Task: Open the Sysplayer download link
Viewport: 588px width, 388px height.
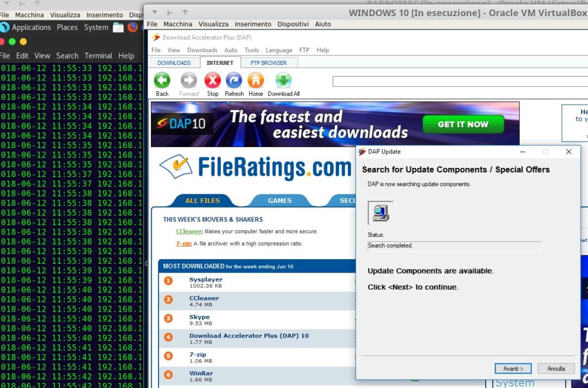Action: (x=206, y=279)
